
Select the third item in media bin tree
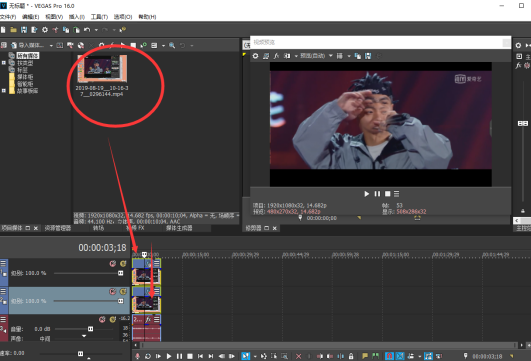click(x=22, y=70)
